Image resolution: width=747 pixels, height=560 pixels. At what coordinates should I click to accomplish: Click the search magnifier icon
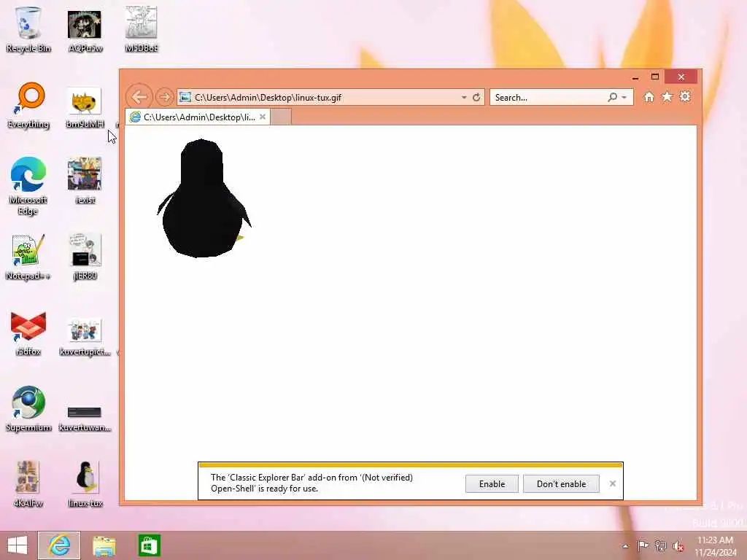[x=613, y=97]
